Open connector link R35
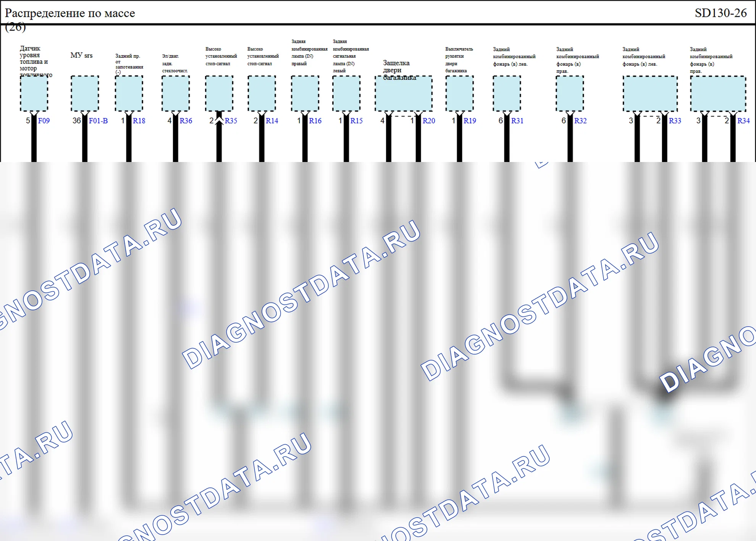The width and height of the screenshot is (756, 541). (231, 121)
